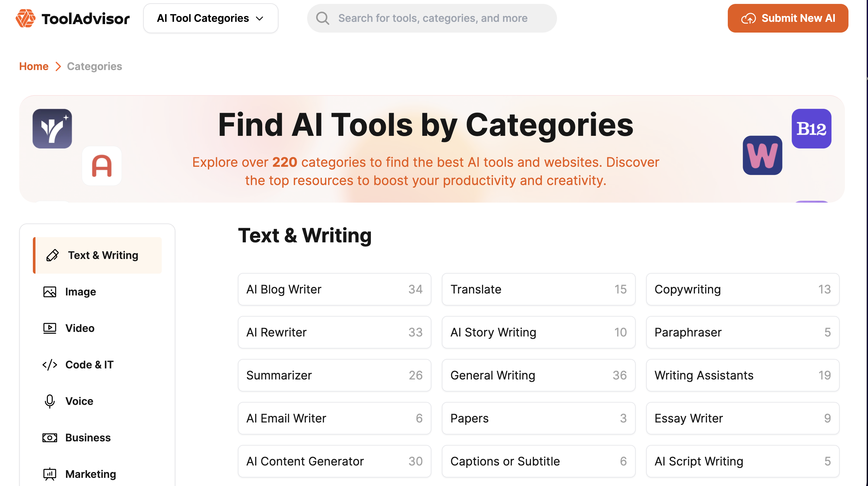Open the Writing Assistants category card
Image resolution: width=868 pixels, height=486 pixels.
(x=742, y=375)
